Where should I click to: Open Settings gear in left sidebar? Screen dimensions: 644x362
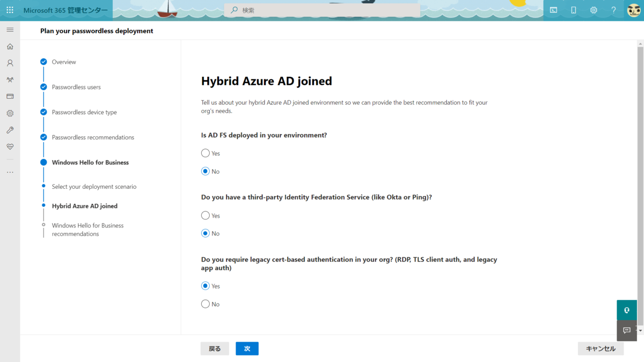(x=10, y=114)
